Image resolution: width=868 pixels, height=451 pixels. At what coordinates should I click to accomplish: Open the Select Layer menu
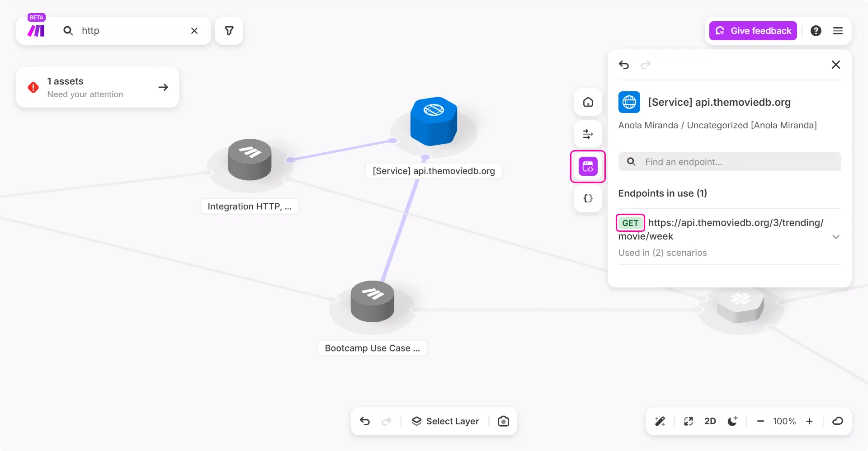pyautogui.click(x=445, y=421)
